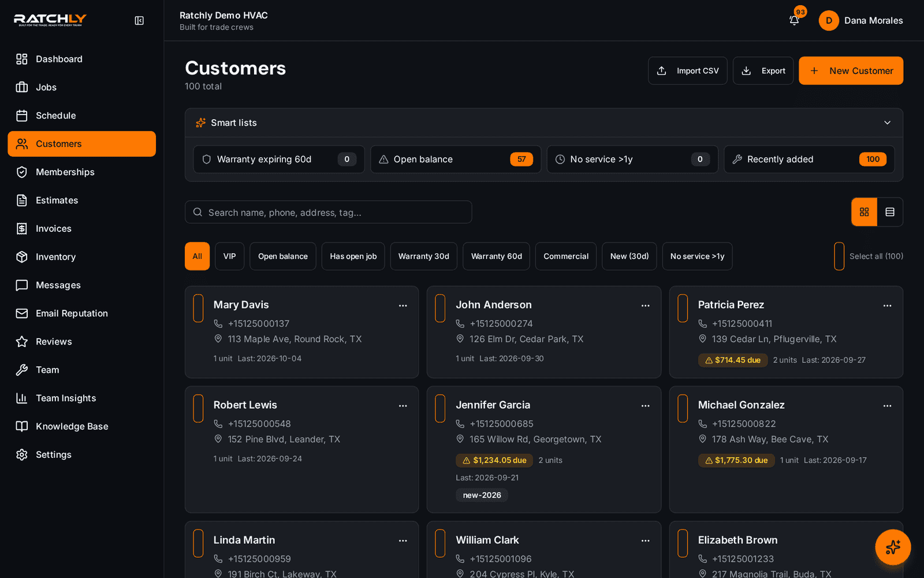Toggle the Select all (100) checkbox

click(x=839, y=256)
